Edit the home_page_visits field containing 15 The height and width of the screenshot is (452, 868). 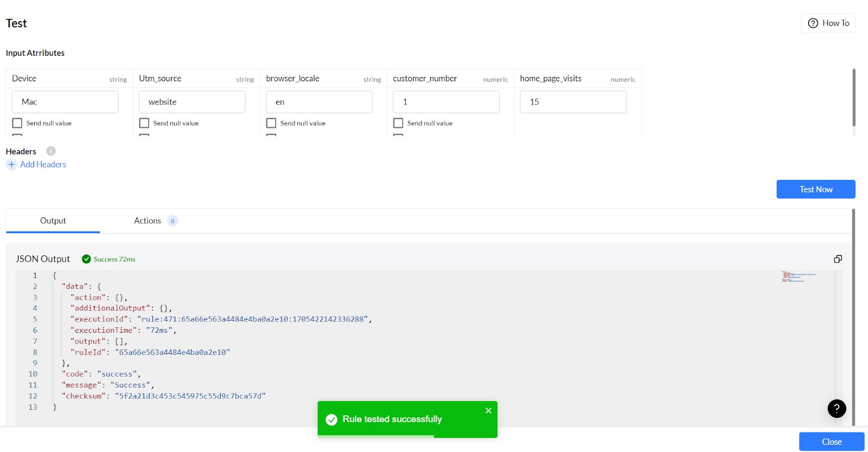tap(573, 102)
